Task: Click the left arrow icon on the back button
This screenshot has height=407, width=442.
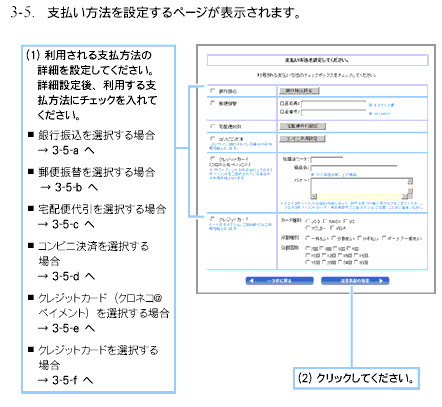Action: [x=252, y=281]
